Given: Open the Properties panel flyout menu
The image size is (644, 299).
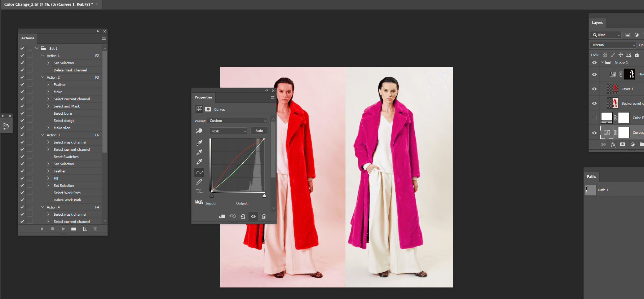Looking at the screenshot, I should pyautogui.click(x=273, y=97).
